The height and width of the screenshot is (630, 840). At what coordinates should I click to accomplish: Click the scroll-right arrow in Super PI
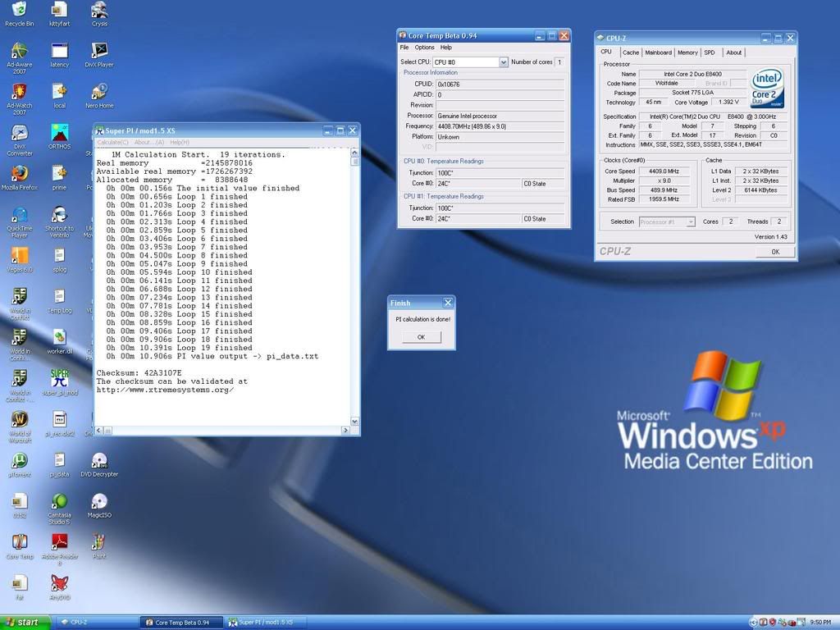(345, 430)
